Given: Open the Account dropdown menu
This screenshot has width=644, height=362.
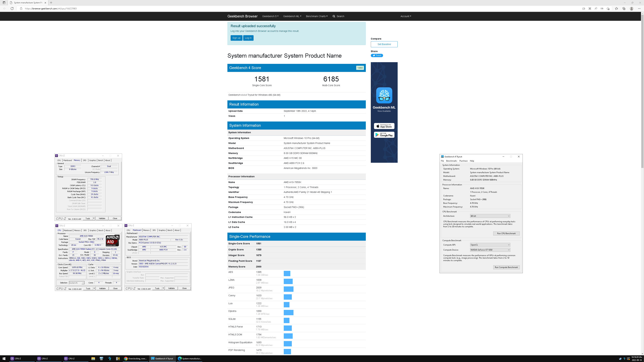Looking at the screenshot, I should pos(406,16).
